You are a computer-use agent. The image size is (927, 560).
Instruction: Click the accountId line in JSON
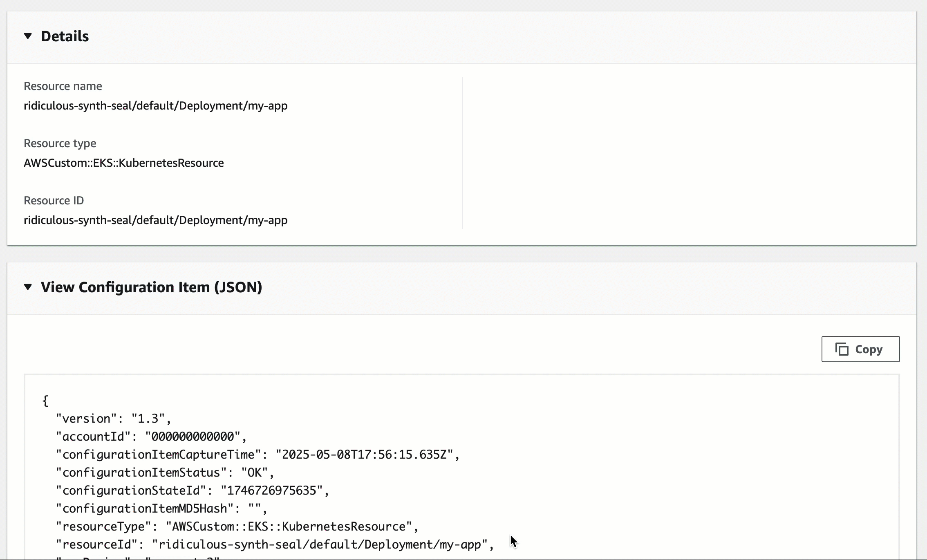click(x=151, y=437)
